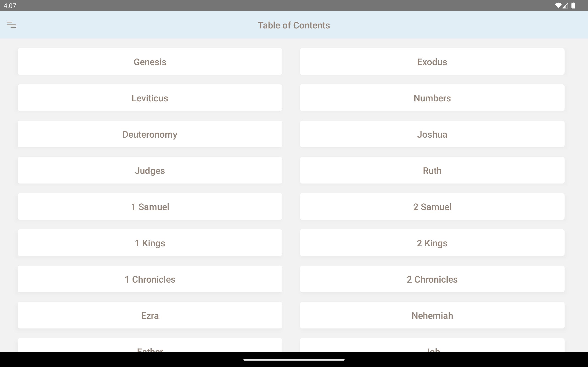Go to the Numbers book

tap(432, 98)
